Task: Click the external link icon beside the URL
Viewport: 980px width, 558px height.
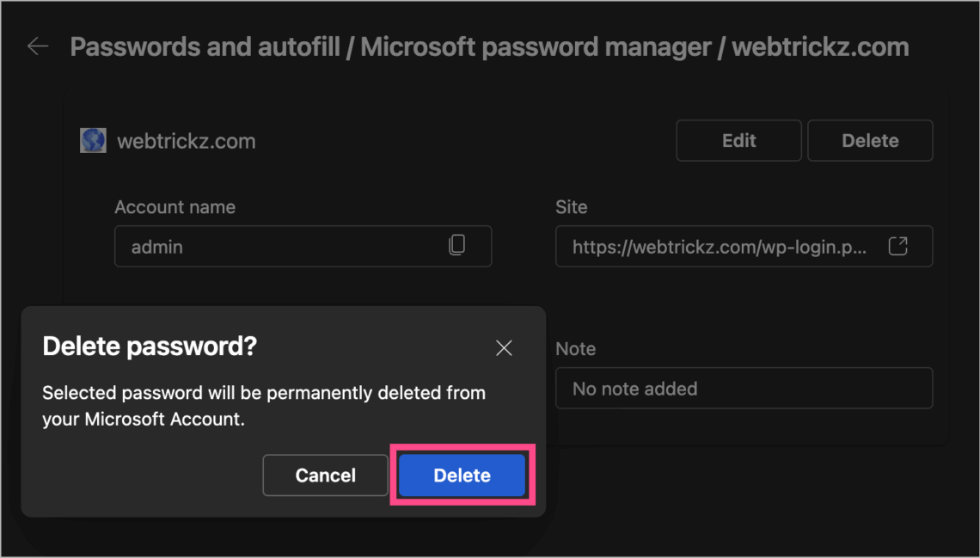Action: tap(898, 246)
